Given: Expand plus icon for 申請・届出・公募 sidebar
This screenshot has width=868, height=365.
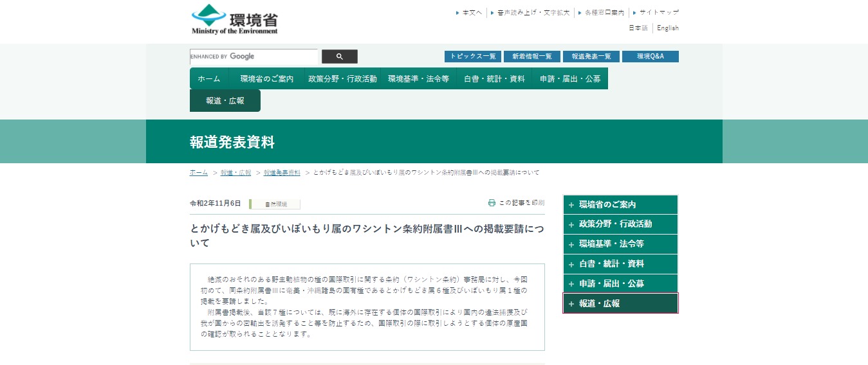Looking at the screenshot, I should (x=571, y=284).
